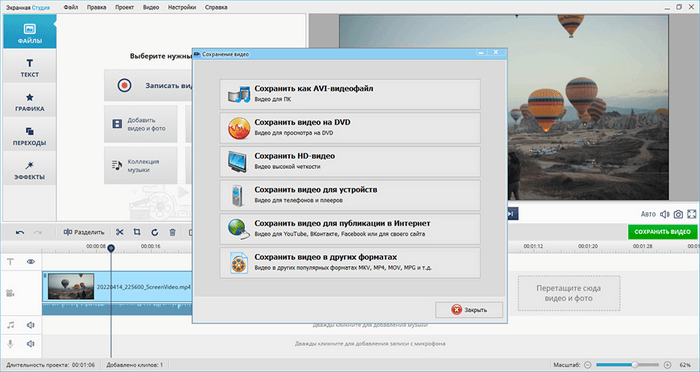This screenshot has height=372, width=700.
Task: Choose Сохранить видео для устройств option
Action: pyautogui.click(x=350, y=195)
